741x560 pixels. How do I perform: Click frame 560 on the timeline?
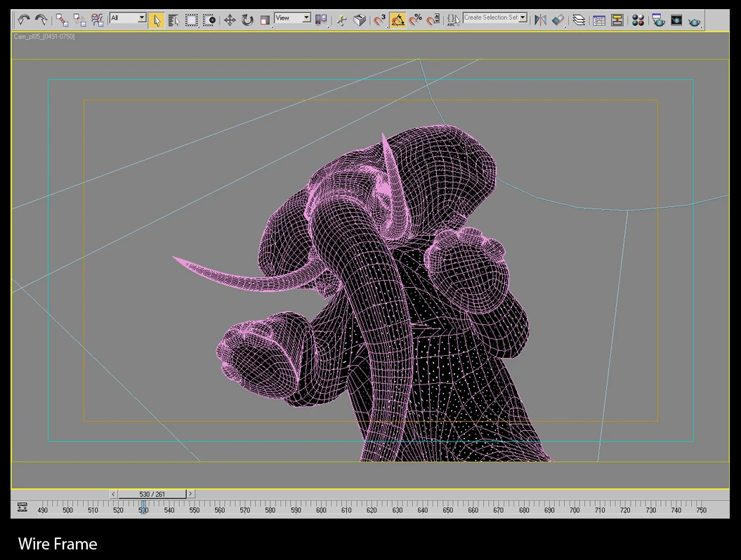(220, 510)
